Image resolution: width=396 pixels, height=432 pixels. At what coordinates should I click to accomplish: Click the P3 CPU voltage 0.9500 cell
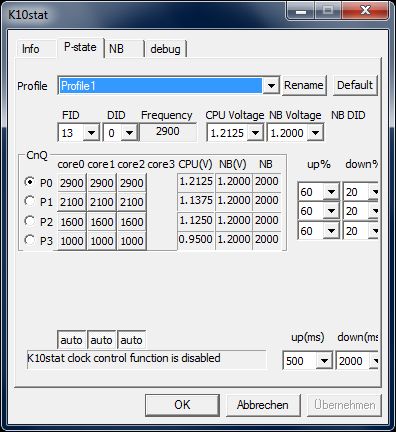pyautogui.click(x=196, y=240)
